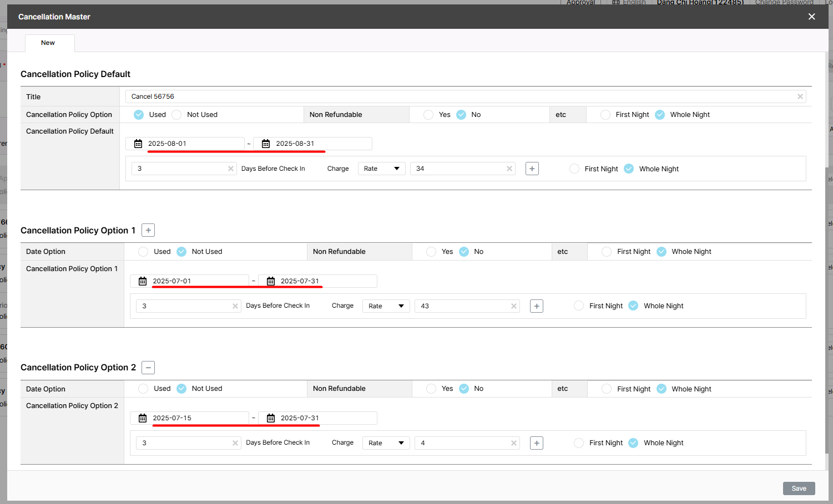The height and width of the screenshot is (504, 833).
Task: Close the Cancellation Master dialog
Action: (x=811, y=17)
